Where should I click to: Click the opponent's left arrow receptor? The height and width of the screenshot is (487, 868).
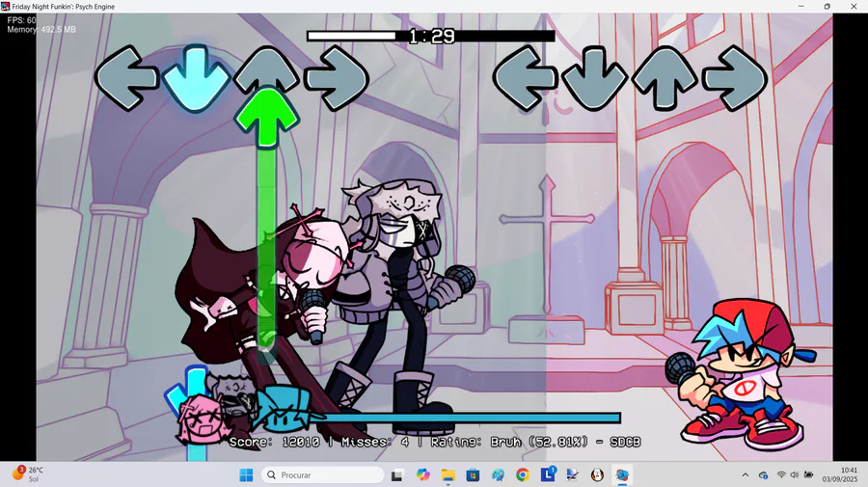[x=126, y=78]
